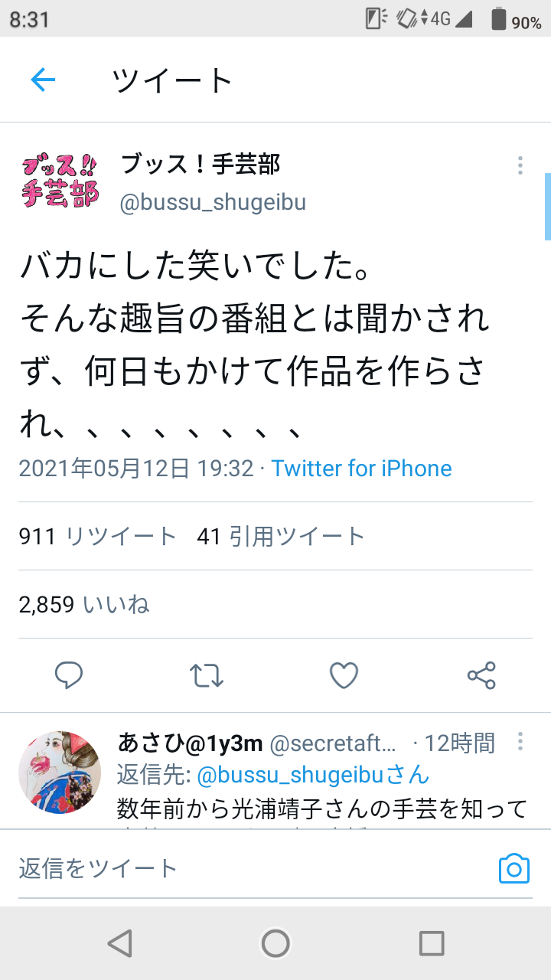Image resolution: width=551 pixels, height=980 pixels.
Task: Focus the 返信をツイート input field
Action: pos(253,868)
